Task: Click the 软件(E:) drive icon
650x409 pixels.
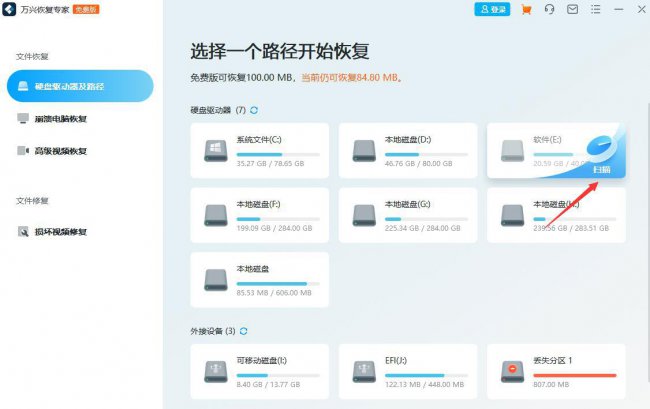Action: pyautogui.click(x=512, y=150)
